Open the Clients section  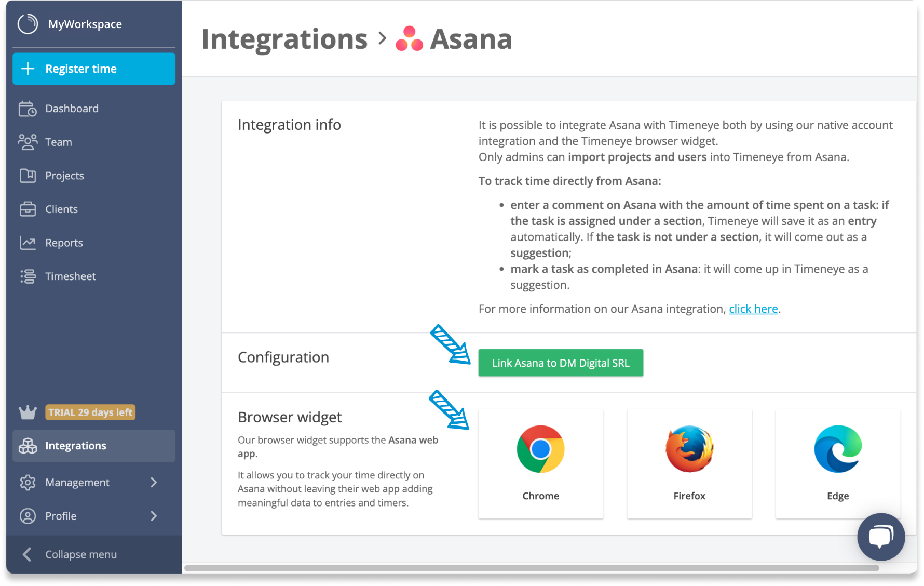94,209
